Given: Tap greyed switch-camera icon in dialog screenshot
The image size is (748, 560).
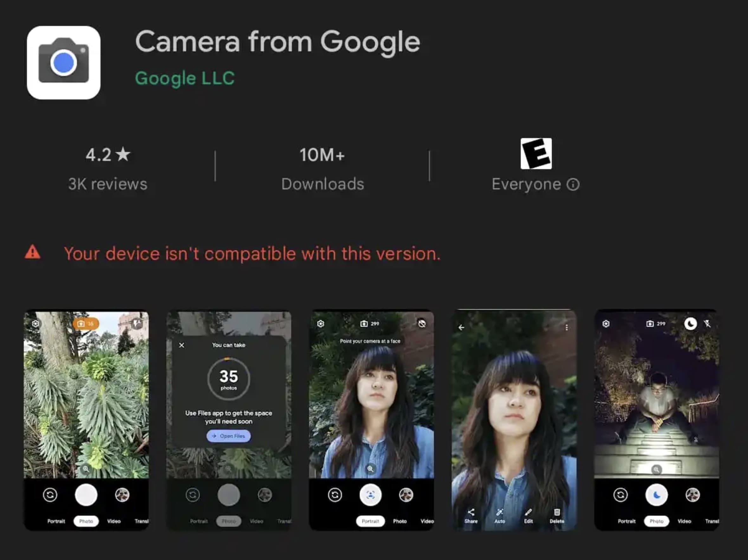Looking at the screenshot, I should coord(193,495).
